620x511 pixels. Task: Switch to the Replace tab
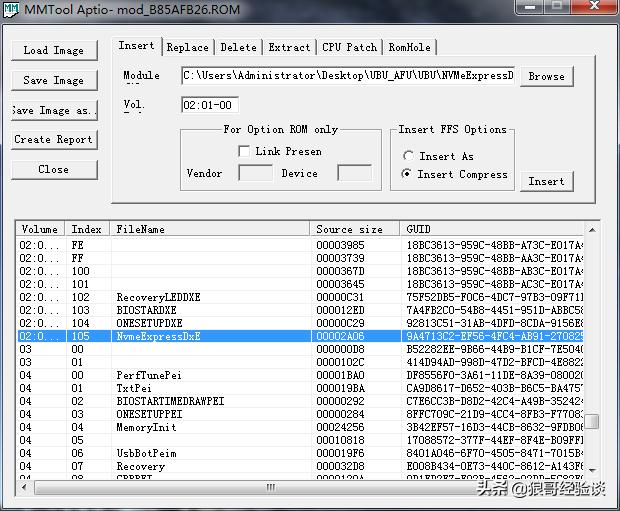click(187, 47)
